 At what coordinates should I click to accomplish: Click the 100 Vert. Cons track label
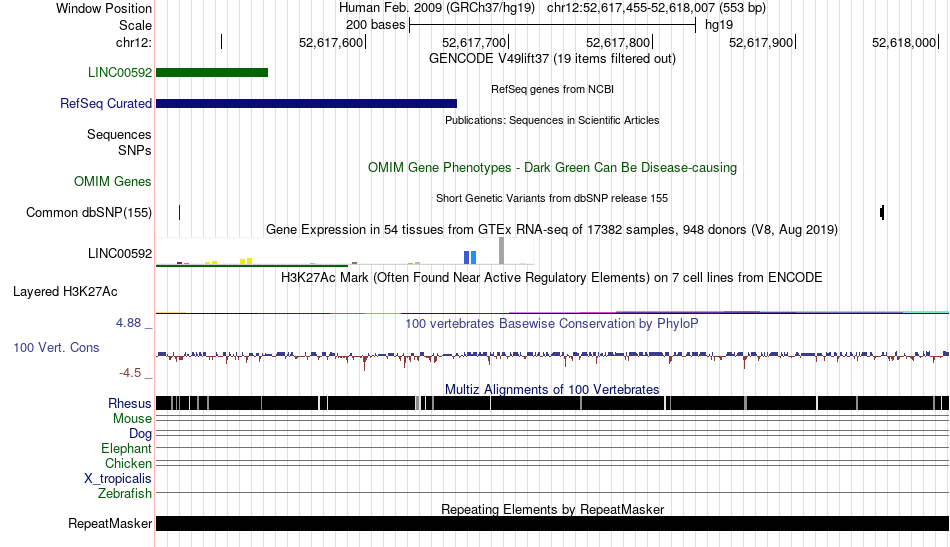[x=56, y=348]
